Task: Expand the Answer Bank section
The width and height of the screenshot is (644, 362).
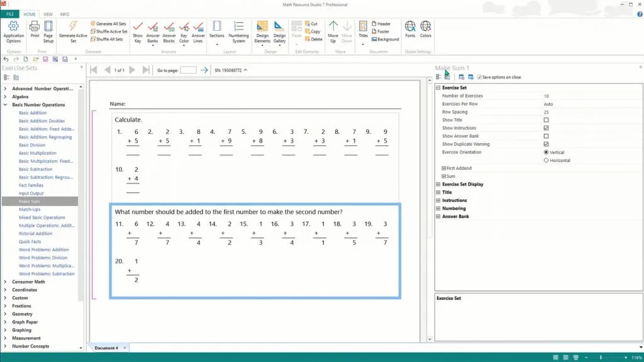Action: click(x=438, y=216)
